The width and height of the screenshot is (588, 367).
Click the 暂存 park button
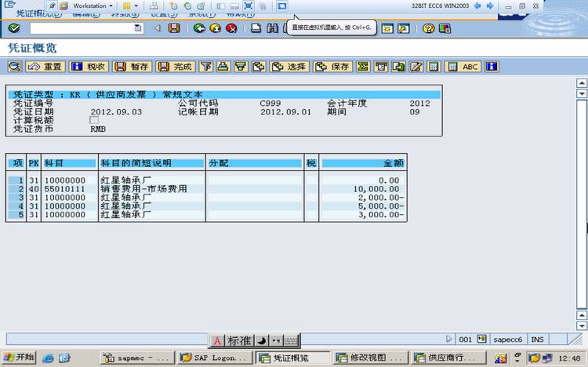pyautogui.click(x=132, y=67)
